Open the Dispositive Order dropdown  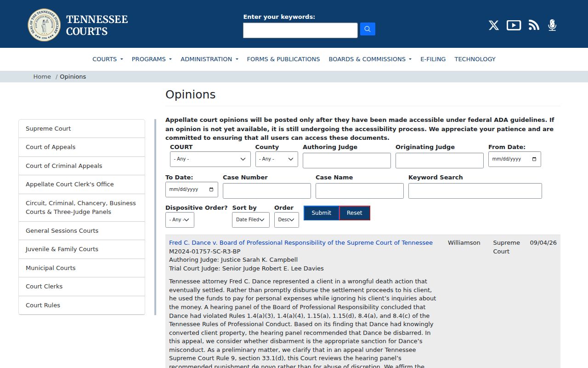tap(180, 220)
